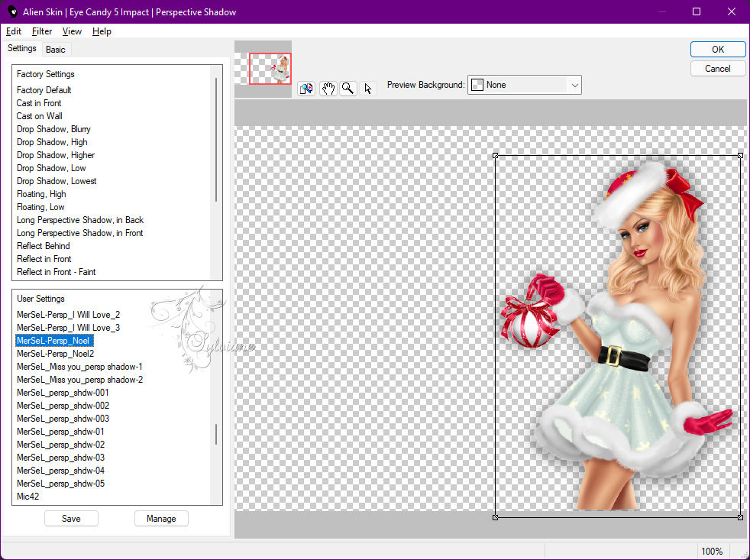The image size is (750, 560).
Task: Click the top-right shadow transform handle
Action: 740,156
